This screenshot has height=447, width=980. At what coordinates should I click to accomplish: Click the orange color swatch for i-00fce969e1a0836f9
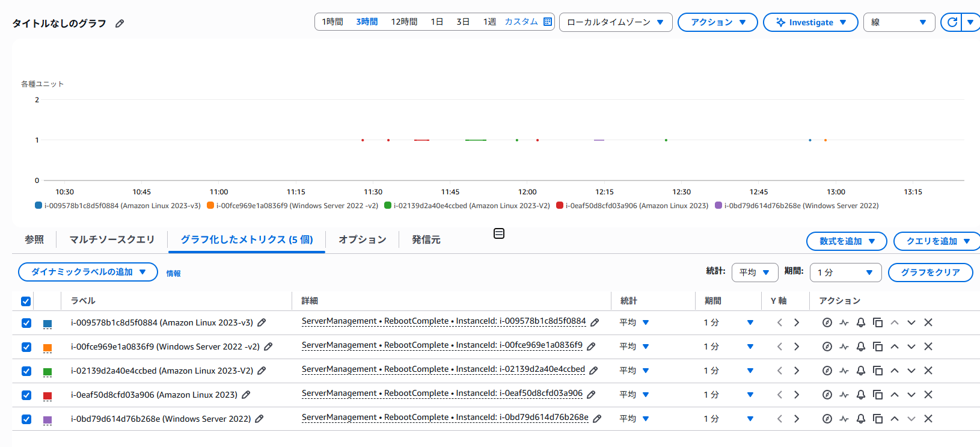click(x=47, y=348)
